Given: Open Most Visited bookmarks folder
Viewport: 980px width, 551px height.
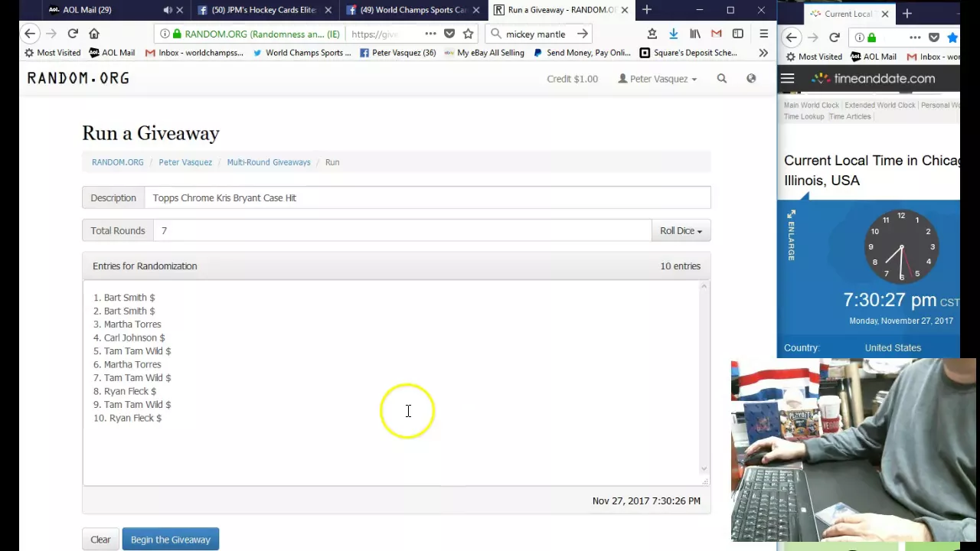Looking at the screenshot, I should coord(53,53).
